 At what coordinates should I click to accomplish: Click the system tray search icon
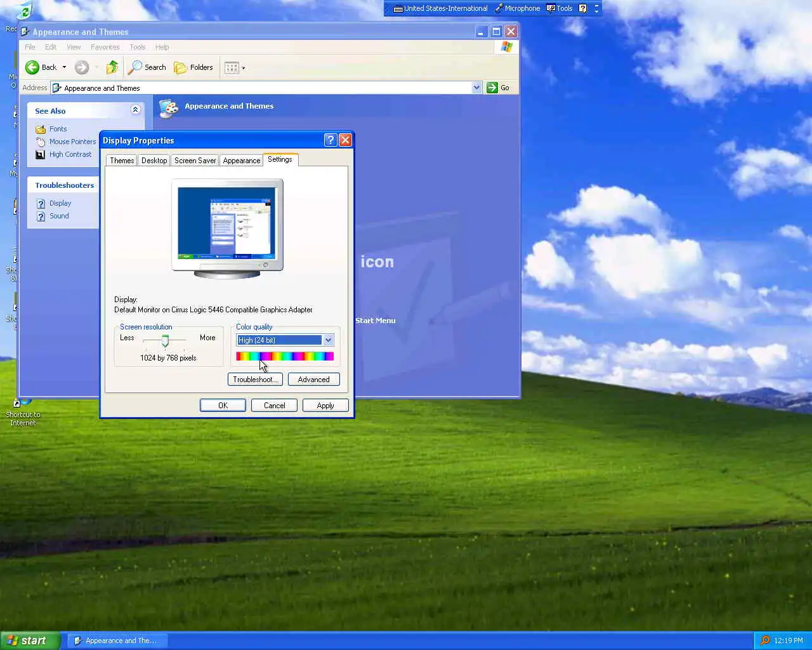click(765, 640)
